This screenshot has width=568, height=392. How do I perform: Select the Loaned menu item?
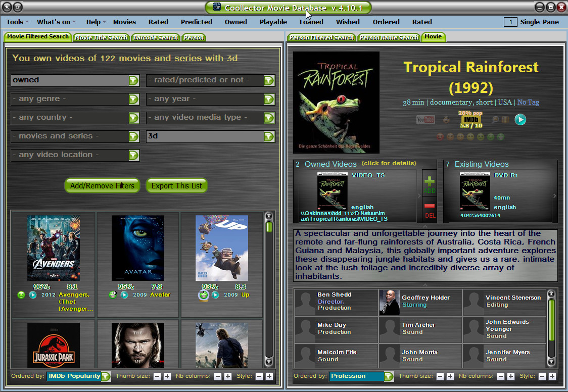(x=311, y=22)
